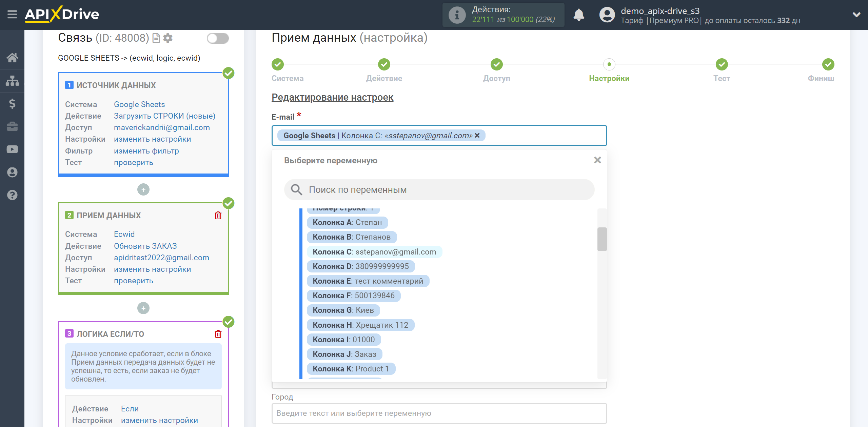This screenshot has height=427, width=868.
Task: Expand the account dropdown chevron
Action: point(856,15)
